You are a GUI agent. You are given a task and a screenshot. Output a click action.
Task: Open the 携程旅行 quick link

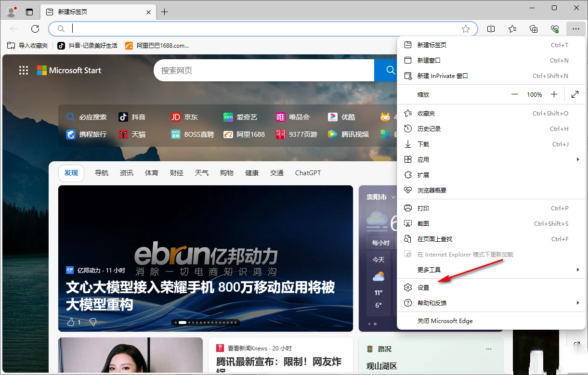[x=86, y=134]
